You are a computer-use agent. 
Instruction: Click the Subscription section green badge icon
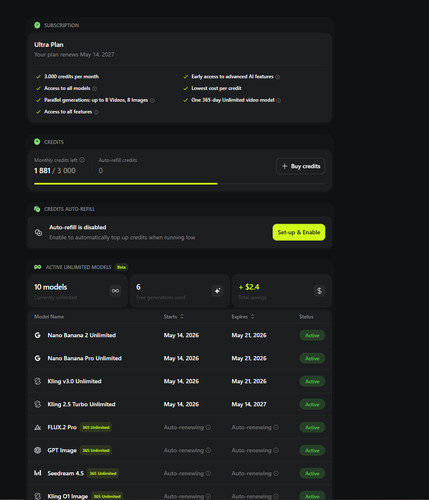pos(37,25)
